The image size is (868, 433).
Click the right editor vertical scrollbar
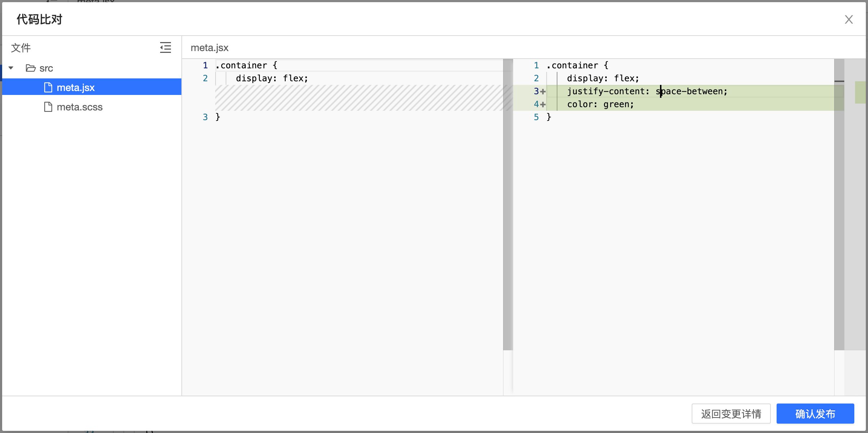[839, 204]
